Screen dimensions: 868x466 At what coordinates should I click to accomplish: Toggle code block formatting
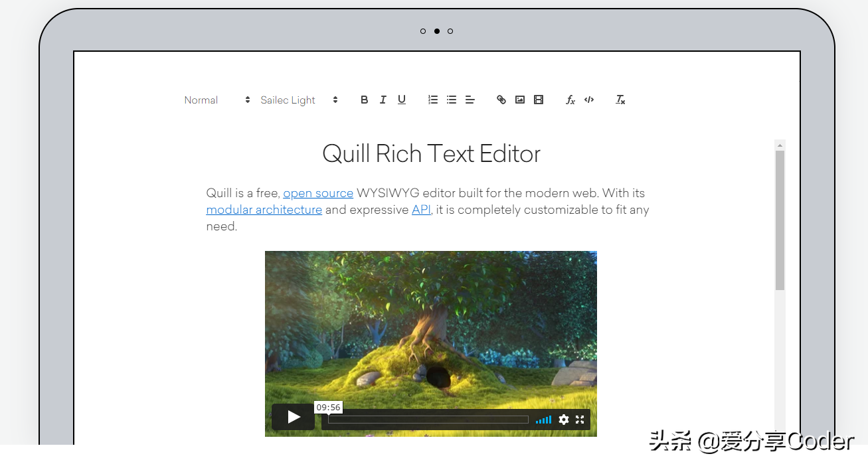pos(589,100)
